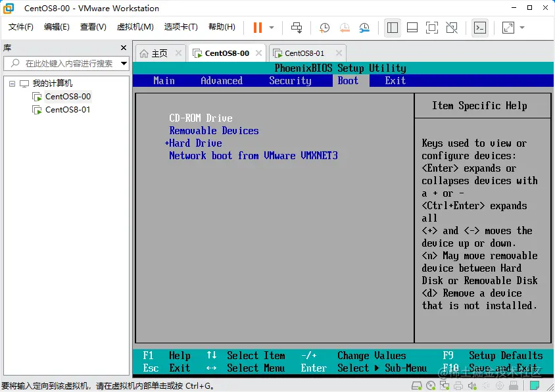This screenshot has width=555, height=392.
Task: Send Ctrl+Alt+Del to the guest
Action: (x=296, y=28)
